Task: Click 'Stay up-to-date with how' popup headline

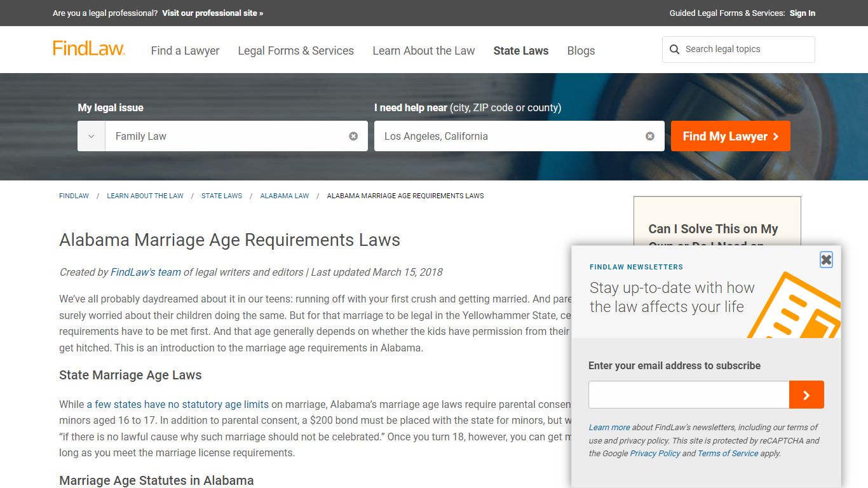Action: tap(672, 287)
